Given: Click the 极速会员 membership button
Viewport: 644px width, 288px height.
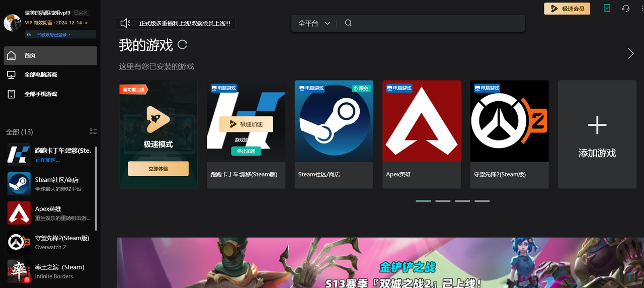Looking at the screenshot, I should tap(567, 9).
